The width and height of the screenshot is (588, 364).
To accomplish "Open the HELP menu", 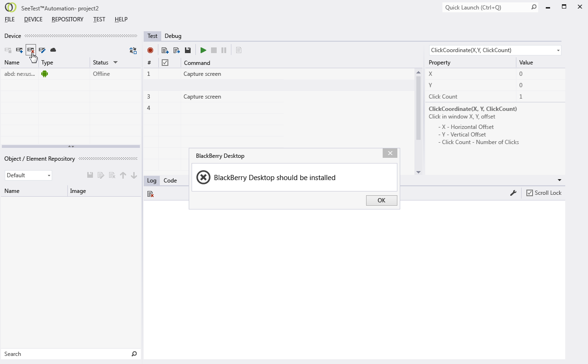I will pos(121,19).
